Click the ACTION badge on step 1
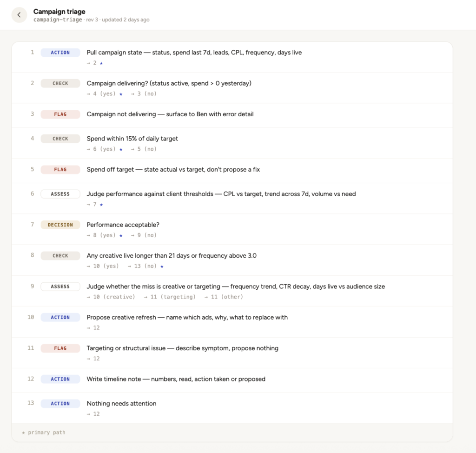 tap(60, 53)
